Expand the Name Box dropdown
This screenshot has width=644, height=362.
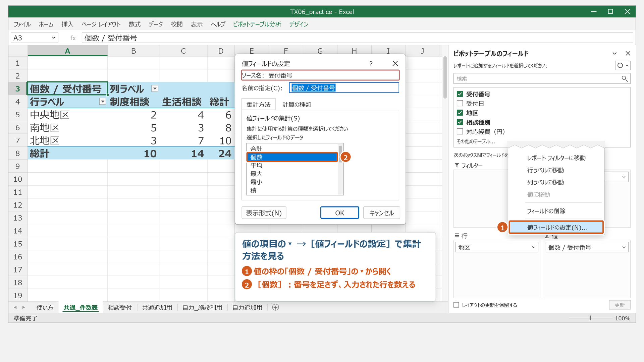pos(53,38)
